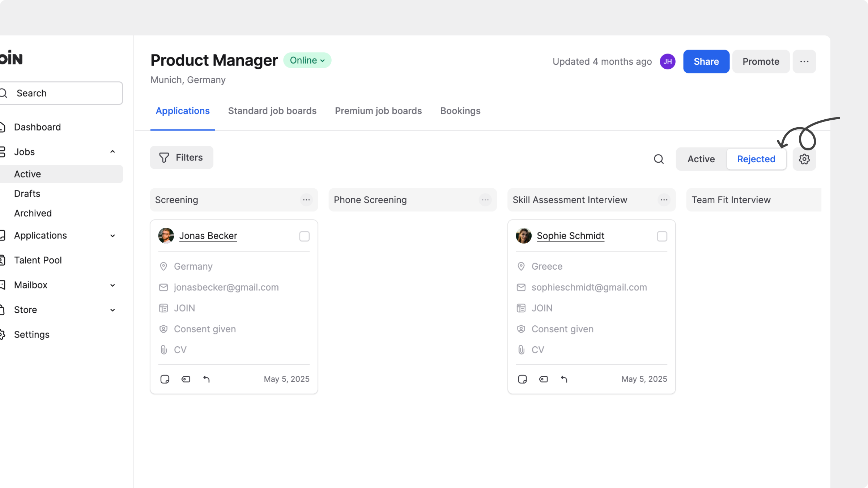Open the Bookings tab

[x=460, y=111]
